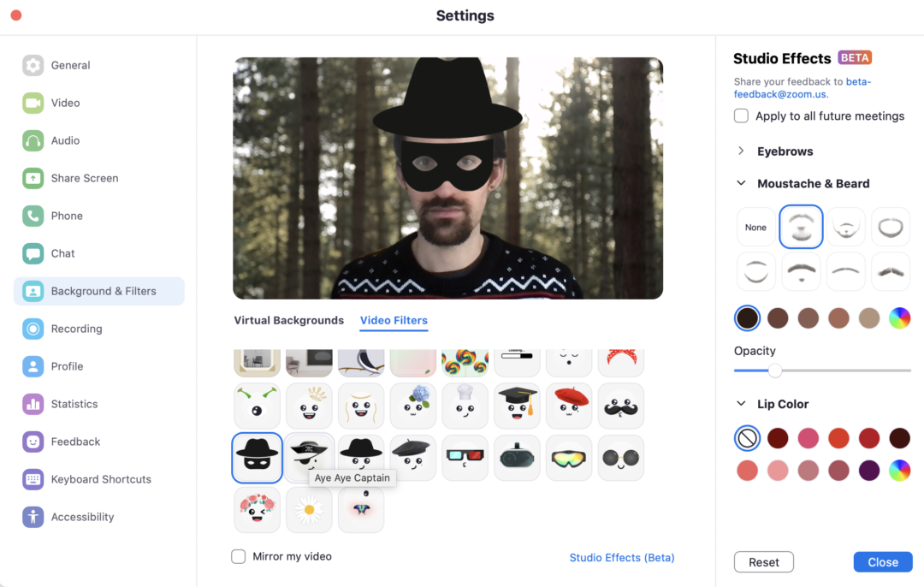Apply the daisy flower filter
924x587 pixels.
309,510
